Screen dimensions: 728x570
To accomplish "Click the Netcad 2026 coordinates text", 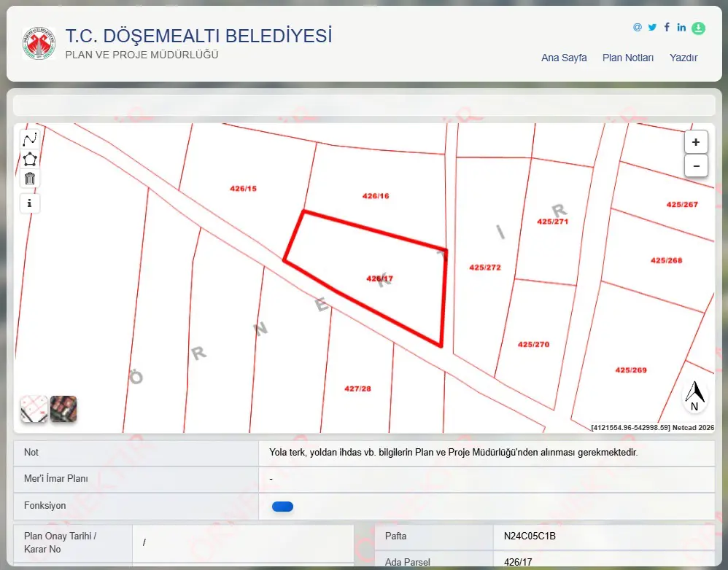I will tap(653, 428).
